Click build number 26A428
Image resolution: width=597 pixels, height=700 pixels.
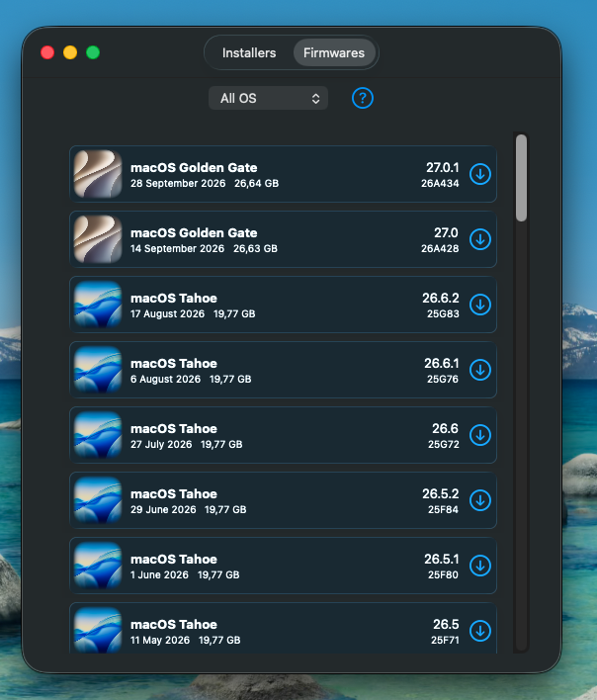point(440,249)
